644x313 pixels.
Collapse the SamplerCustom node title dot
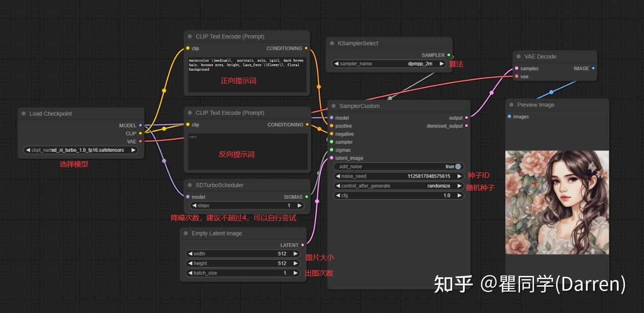coord(334,106)
